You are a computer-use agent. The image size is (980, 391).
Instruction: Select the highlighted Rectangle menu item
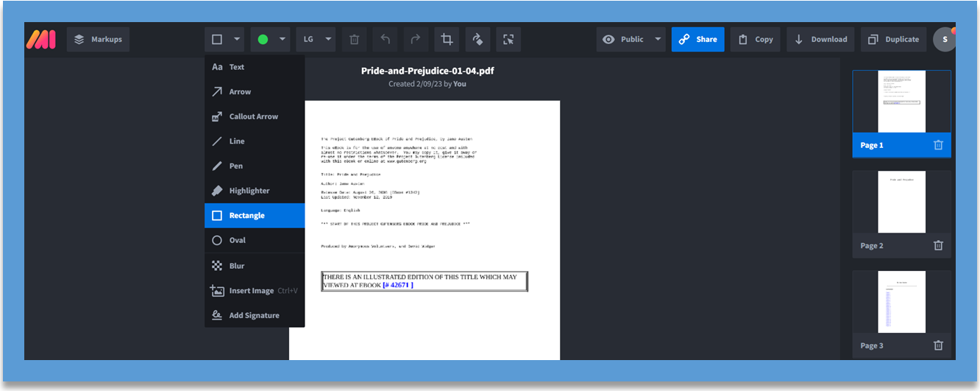click(x=255, y=216)
